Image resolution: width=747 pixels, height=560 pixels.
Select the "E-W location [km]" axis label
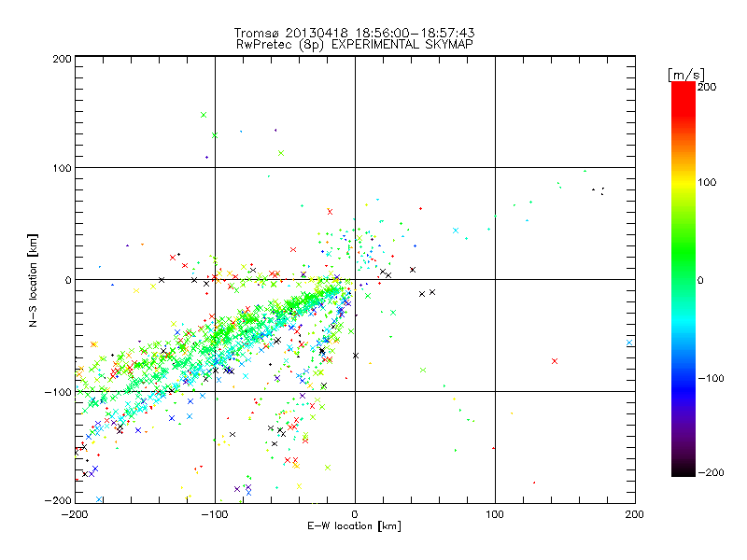pos(354,525)
